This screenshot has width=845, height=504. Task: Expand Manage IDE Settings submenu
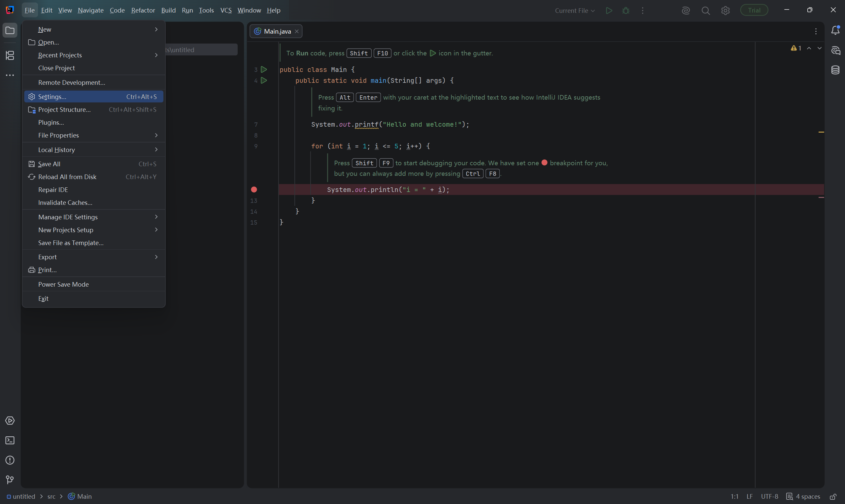coord(94,217)
